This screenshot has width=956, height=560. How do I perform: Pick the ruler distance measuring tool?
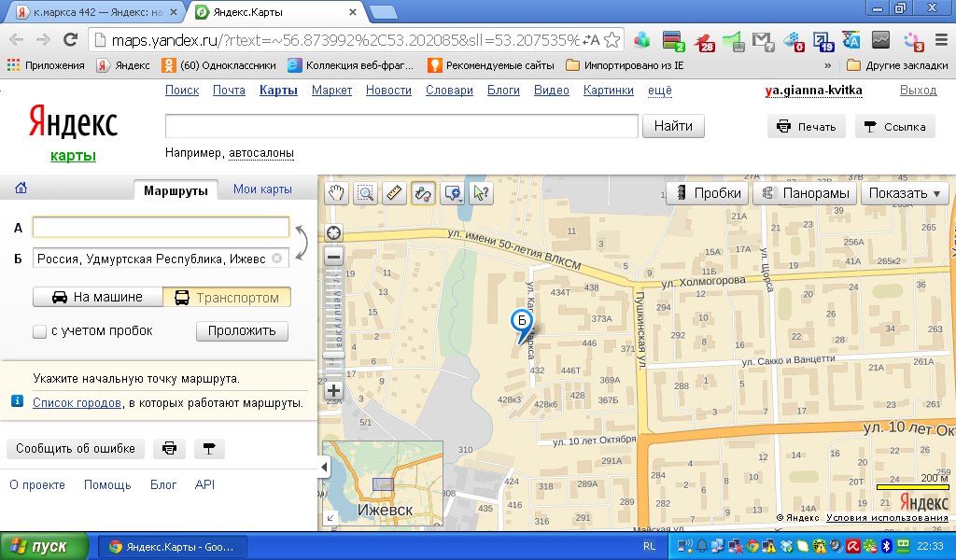pos(395,193)
